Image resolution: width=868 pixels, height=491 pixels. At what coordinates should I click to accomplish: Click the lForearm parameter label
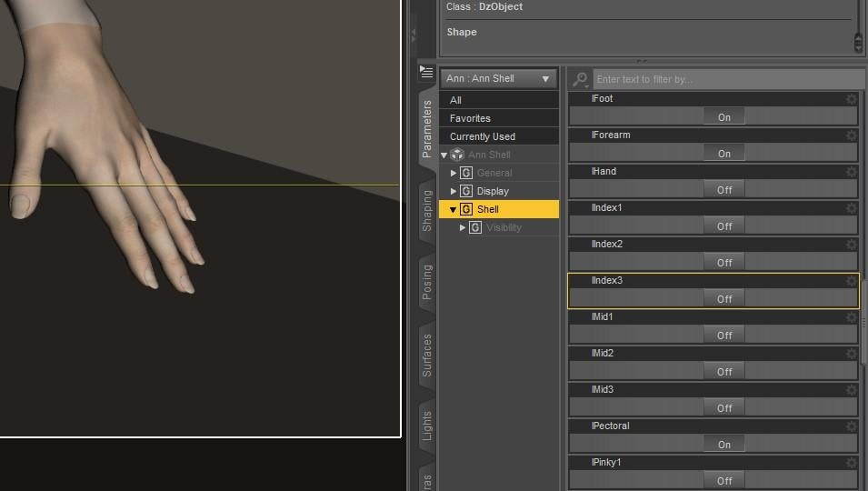tap(611, 135)
